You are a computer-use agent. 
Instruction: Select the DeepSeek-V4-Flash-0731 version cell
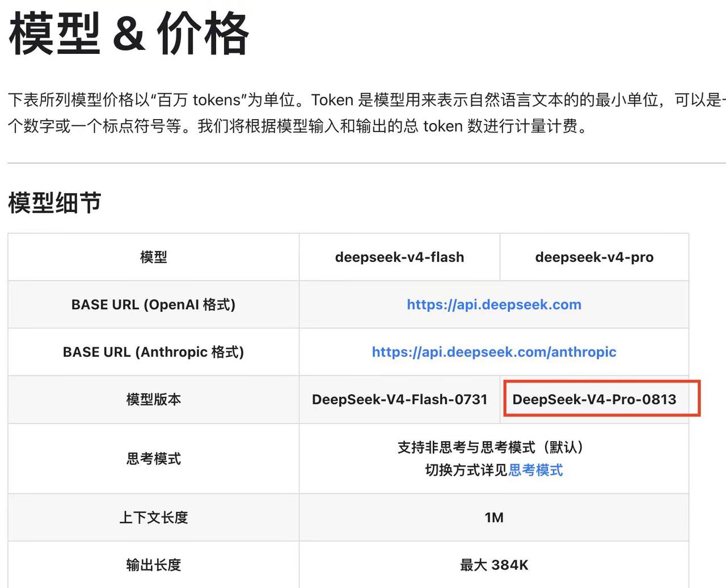[399, 399]
